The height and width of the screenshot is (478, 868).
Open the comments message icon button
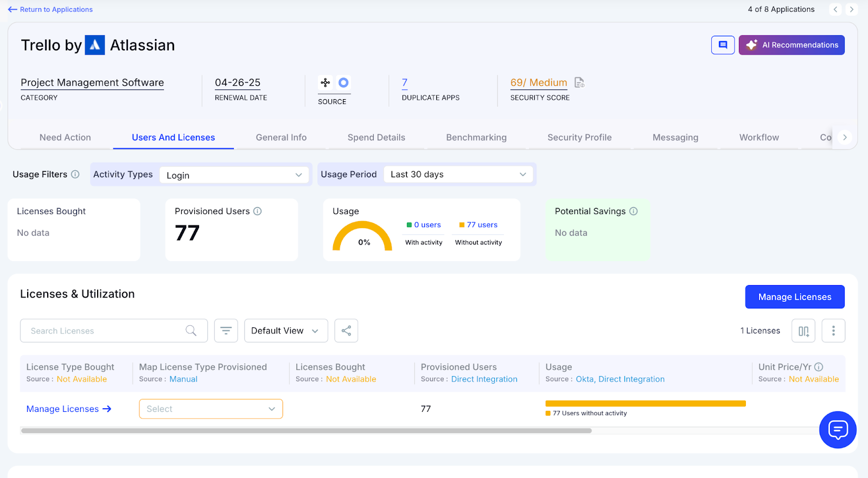(x=723, y=45)
